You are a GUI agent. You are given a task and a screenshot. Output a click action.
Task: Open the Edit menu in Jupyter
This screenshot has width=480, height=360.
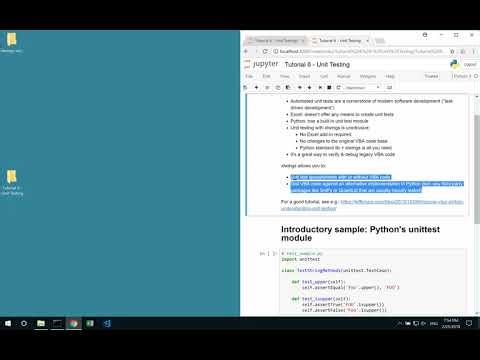pos(266,76)
